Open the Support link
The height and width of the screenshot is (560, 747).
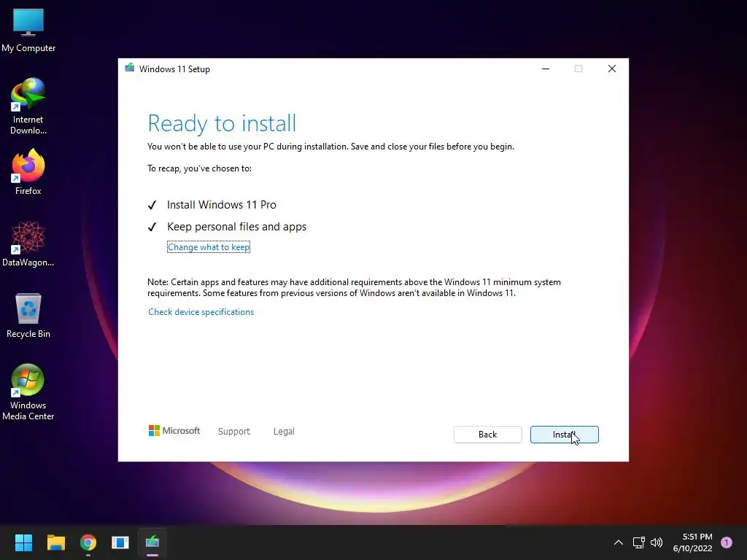coord(234,432)
